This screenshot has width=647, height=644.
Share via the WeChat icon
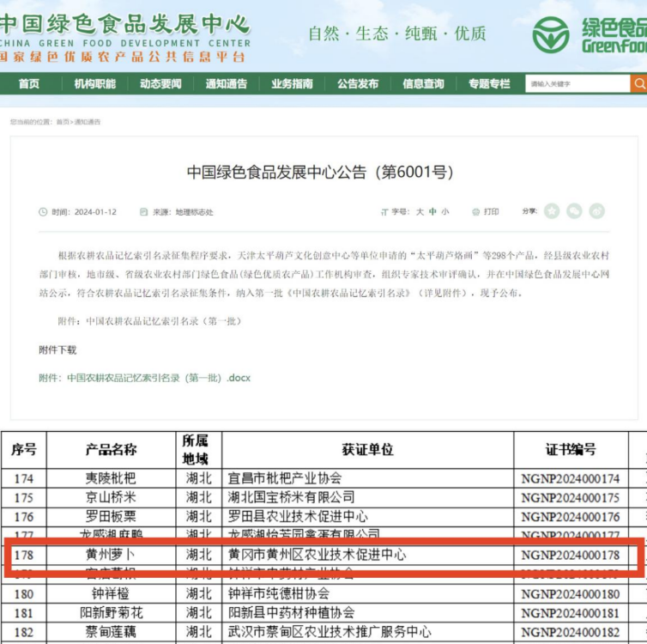[574, 211]
